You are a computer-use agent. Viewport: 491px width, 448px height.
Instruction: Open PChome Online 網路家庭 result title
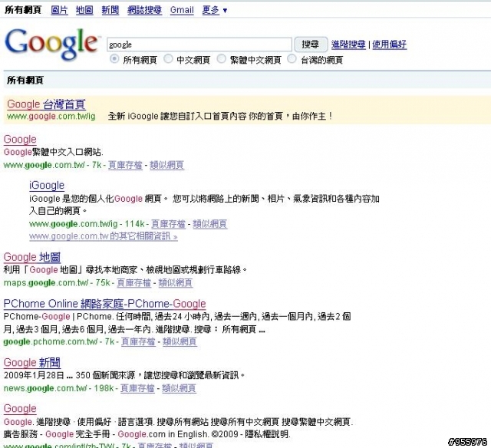(104, 304)
